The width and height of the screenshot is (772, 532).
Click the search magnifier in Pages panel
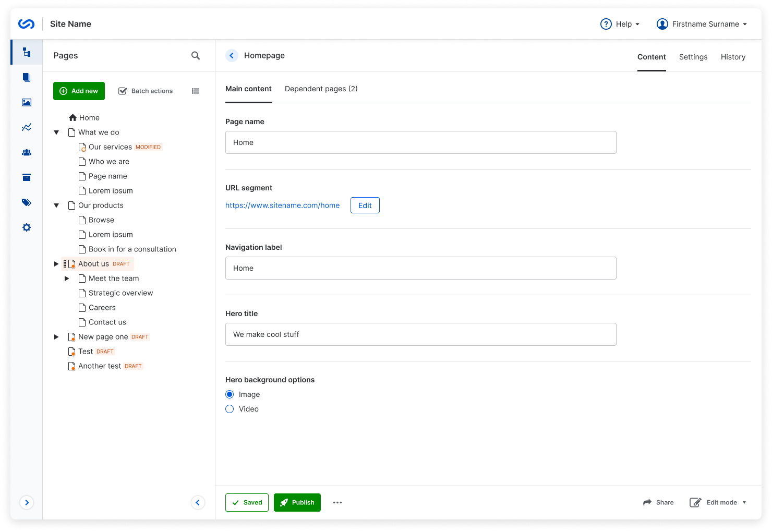pos(196,55)
